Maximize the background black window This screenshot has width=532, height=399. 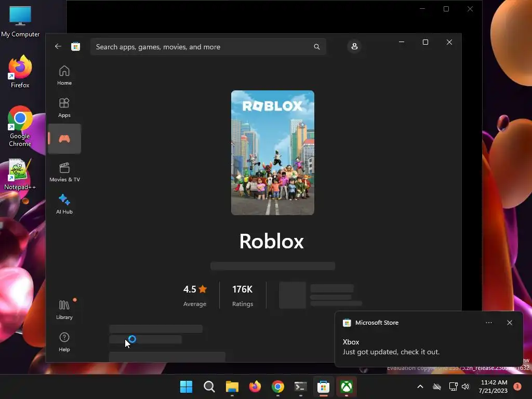click(446, 9)
